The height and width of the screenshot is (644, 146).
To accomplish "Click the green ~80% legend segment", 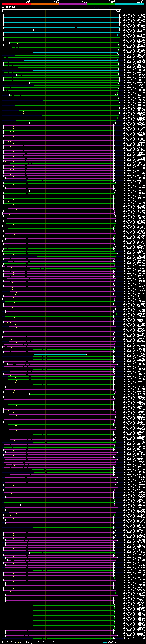I will click(x=101, y=4).
